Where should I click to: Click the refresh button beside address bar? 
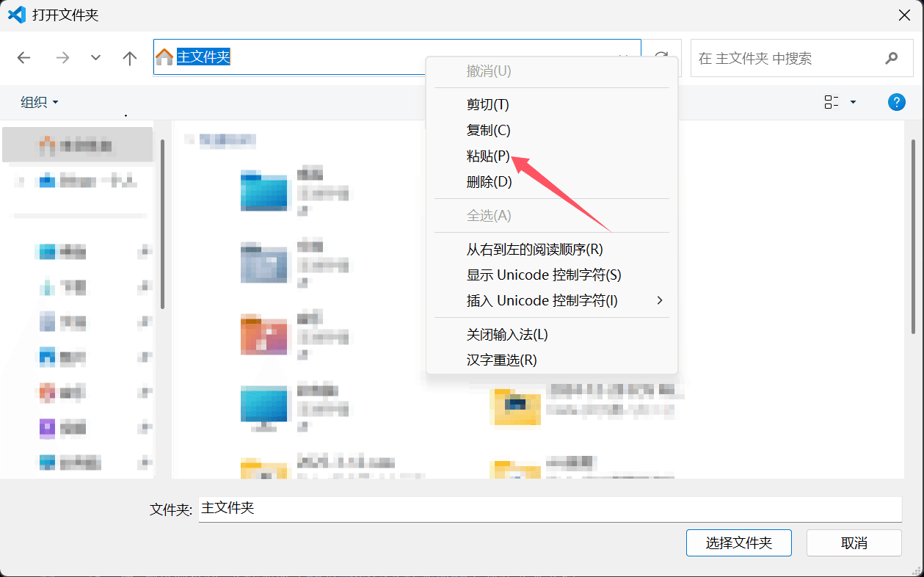pos(661,58)
